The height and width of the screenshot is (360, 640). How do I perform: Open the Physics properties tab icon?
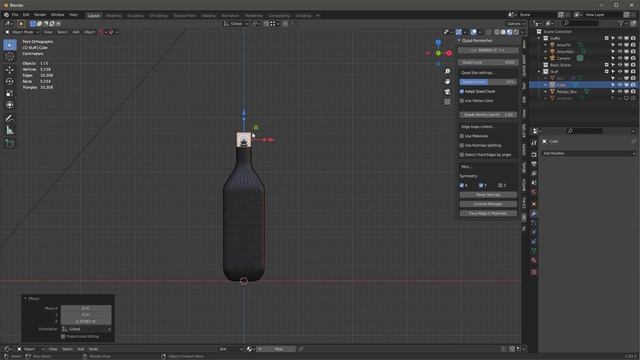533,232
